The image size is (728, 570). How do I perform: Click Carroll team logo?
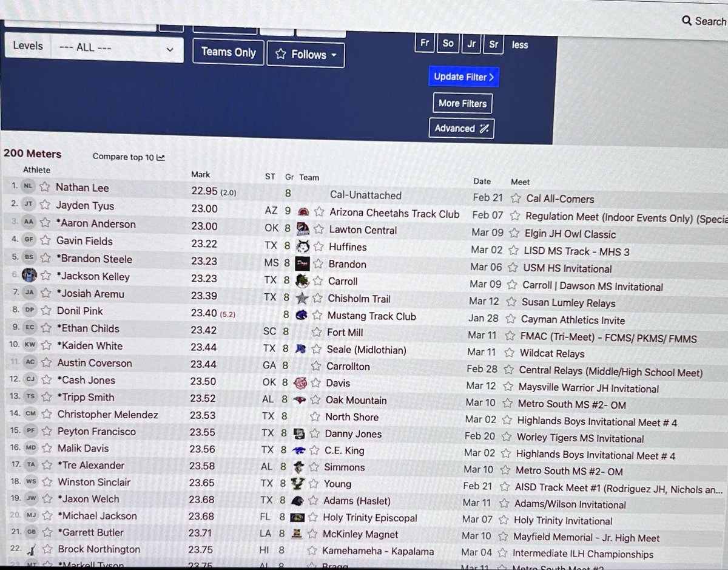(x=303, y=281)
